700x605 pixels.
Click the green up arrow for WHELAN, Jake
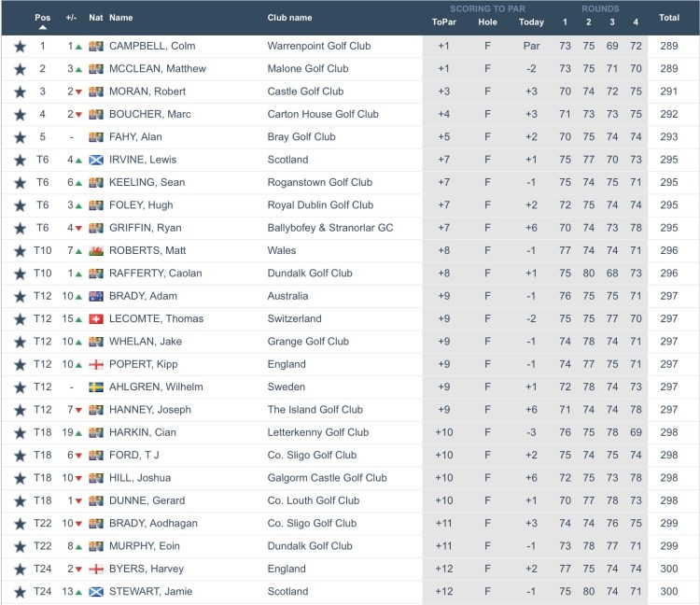tap(78, 342)
